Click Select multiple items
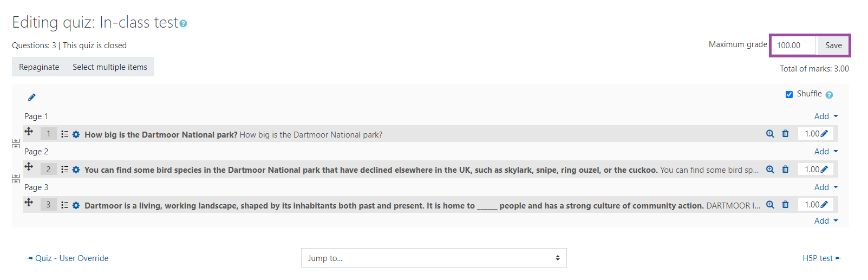 coord(110,67)
